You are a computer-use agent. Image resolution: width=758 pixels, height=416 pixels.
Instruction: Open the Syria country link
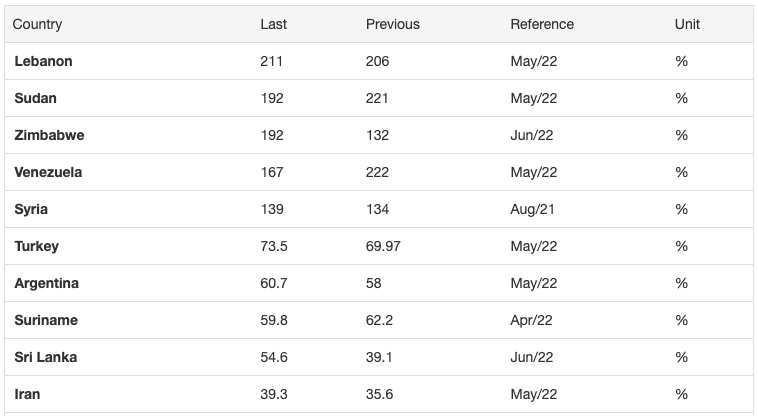31,209
